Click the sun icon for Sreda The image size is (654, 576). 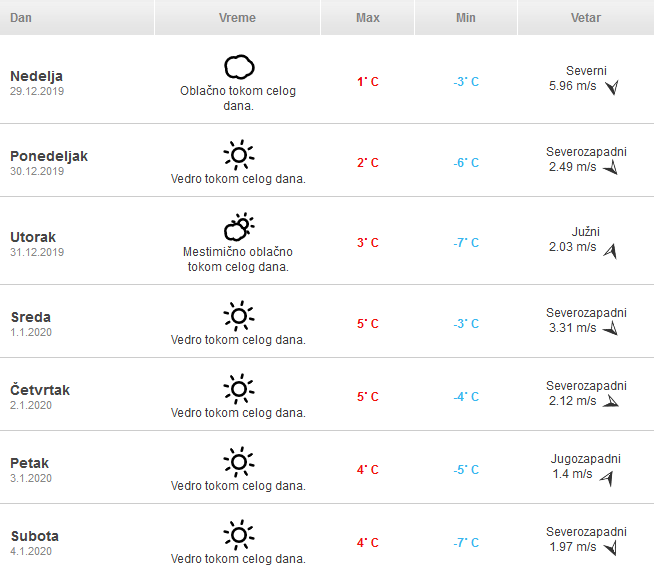(x=238, y=316)
